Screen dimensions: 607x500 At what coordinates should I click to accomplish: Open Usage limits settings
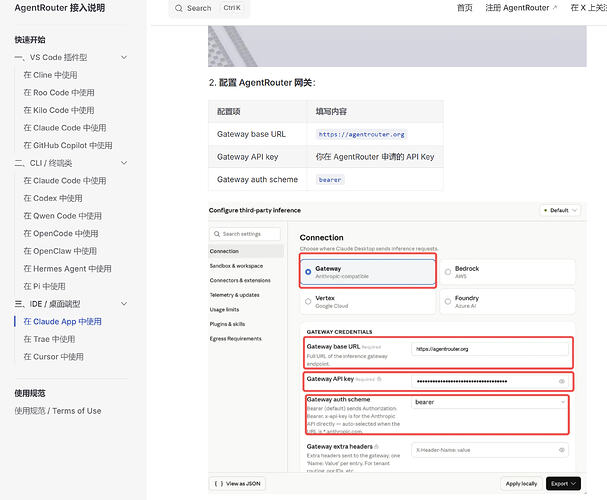tap(224, 310)
